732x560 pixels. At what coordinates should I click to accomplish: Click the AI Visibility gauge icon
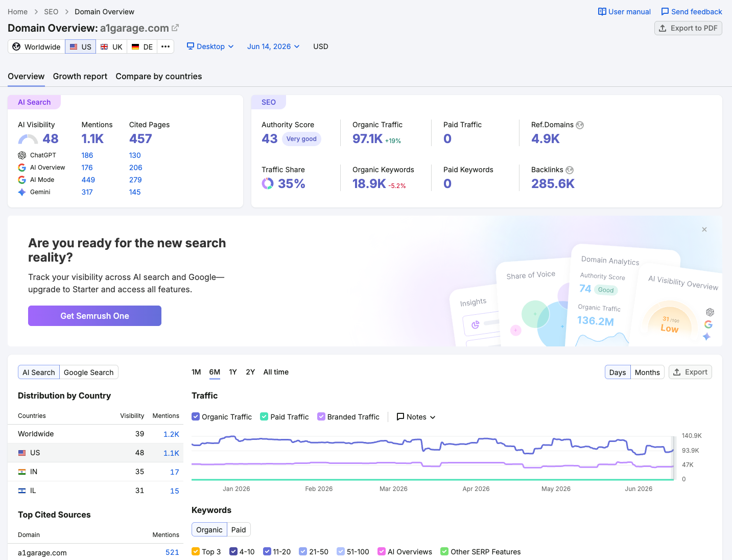pos(28,139)
